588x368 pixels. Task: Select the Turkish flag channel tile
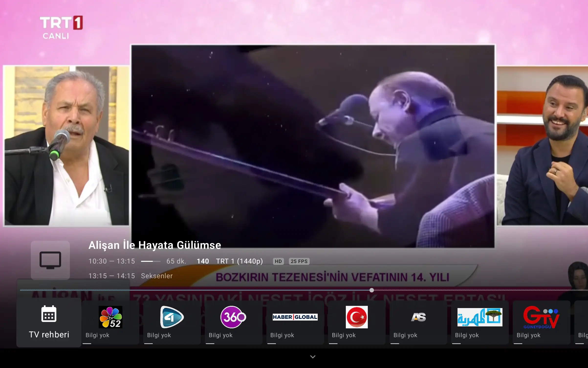357,322
